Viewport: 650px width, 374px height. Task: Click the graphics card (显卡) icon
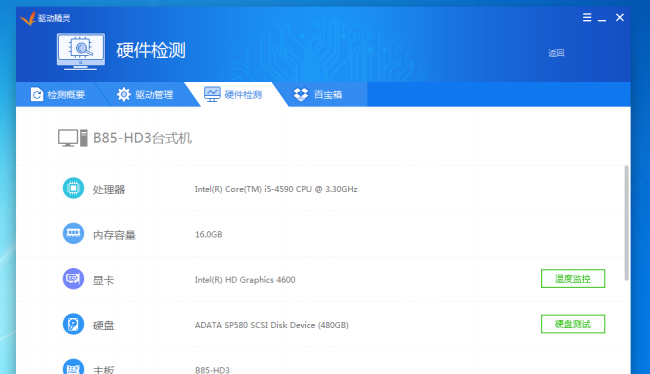[x=73, y=279]
